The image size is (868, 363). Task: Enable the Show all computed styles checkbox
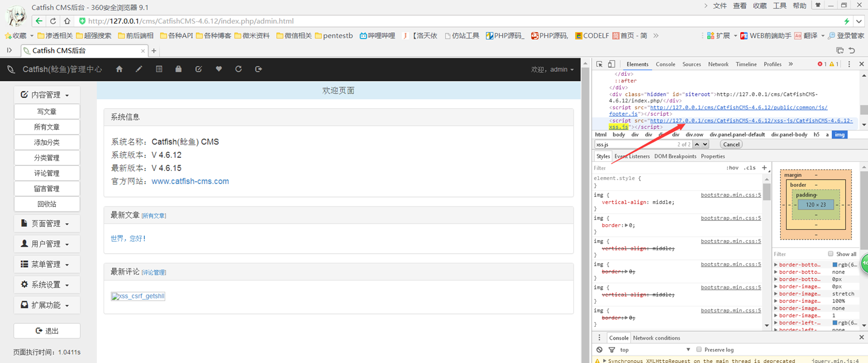click(x=831, y=254)
